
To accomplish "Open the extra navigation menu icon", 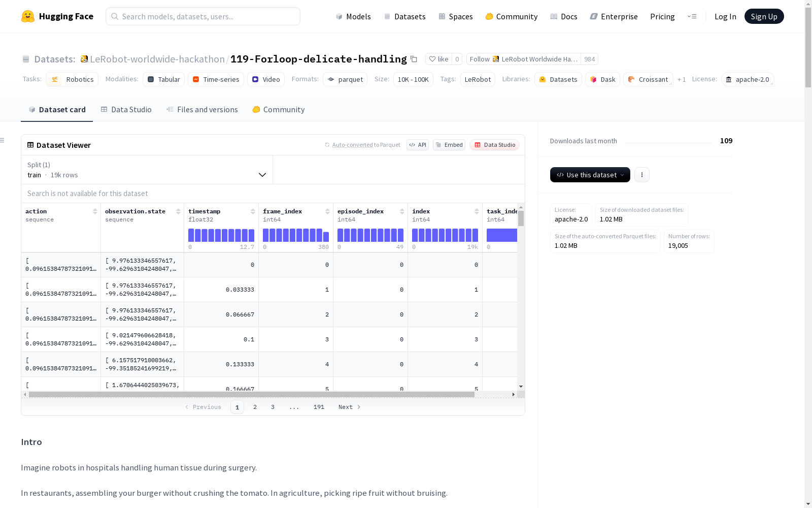I will (x=692, y=16).
